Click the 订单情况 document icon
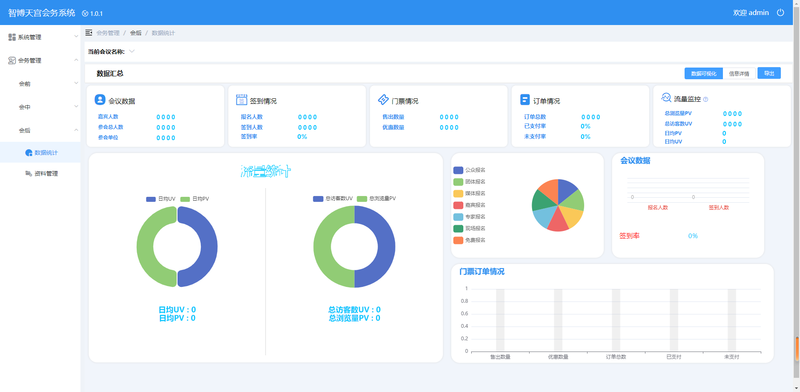This screenshot has width=800, height=392. pos(525,100)
